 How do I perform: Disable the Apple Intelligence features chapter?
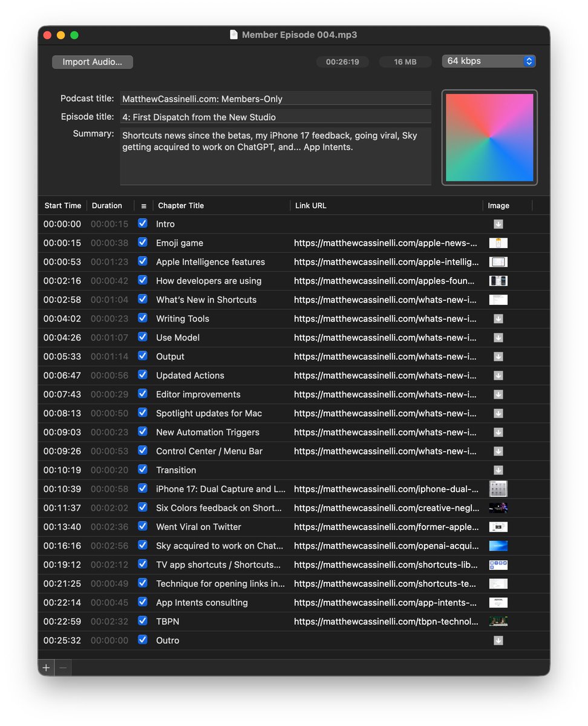(x=143, y=262)
